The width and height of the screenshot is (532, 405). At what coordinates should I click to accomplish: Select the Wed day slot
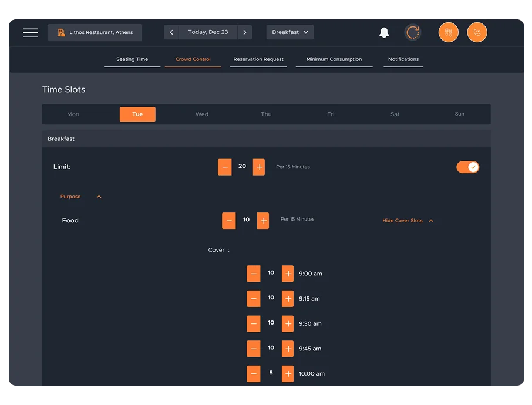tap(202, 114)
